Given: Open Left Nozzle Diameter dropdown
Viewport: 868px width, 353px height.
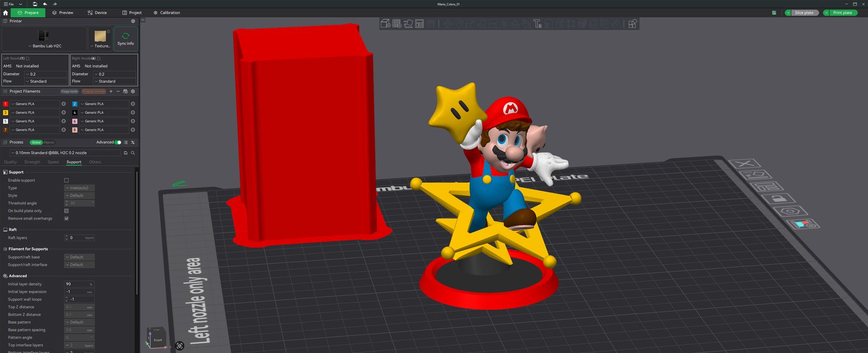Looking at the screenshot, I should (x=46, y=74).
